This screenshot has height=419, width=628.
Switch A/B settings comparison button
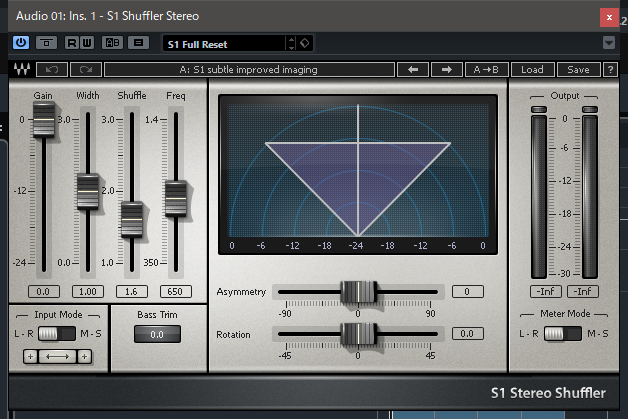[x=112, y=42]
